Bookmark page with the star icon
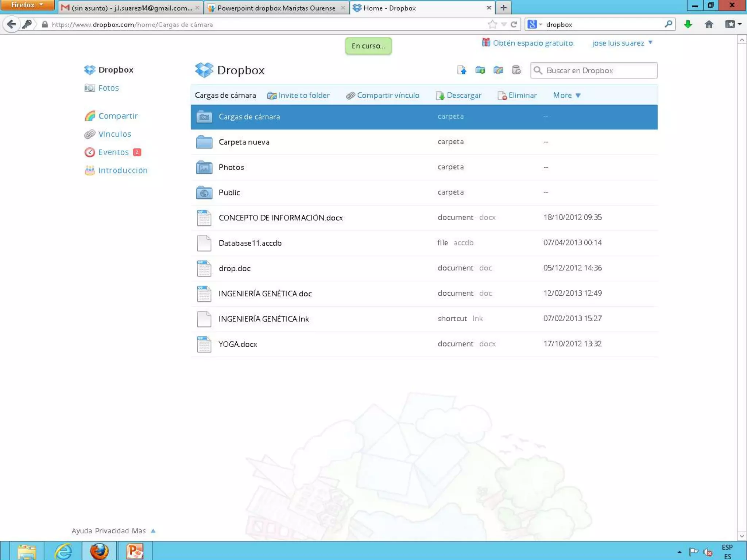747x560 pixels. click(x=492, y=24)
